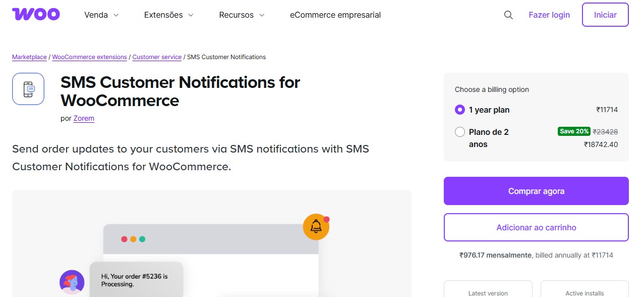Open the Zorem developer link
The width and height of the screenshot is (644, 297).
point(83,118)
